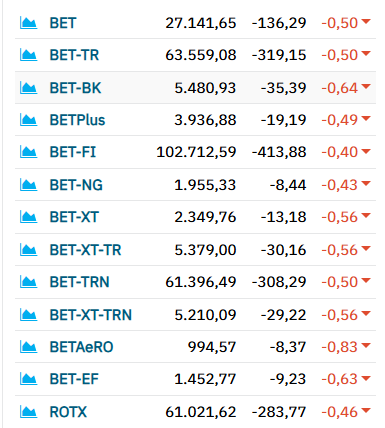Viewport: 385px width, 428px height.
Task: Open the chart icon for BET-XT-TRN
Action: tap(28, 315)
